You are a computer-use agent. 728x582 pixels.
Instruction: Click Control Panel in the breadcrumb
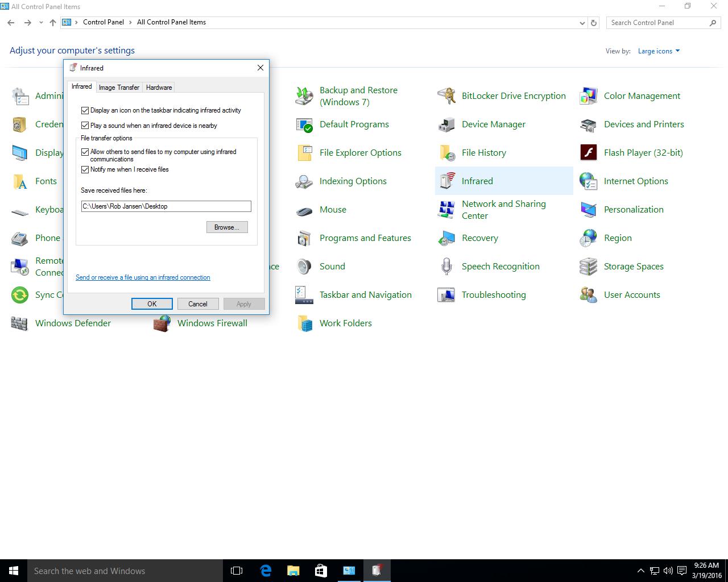(x=104, y=22)
